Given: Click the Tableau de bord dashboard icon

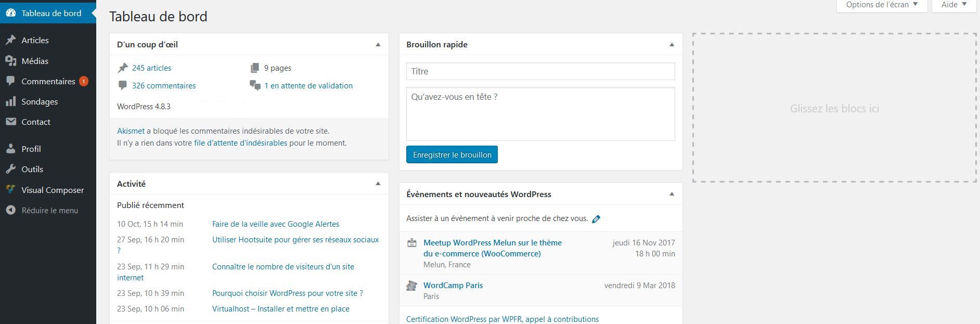Looking at the screenshot, I should point(10,13).
